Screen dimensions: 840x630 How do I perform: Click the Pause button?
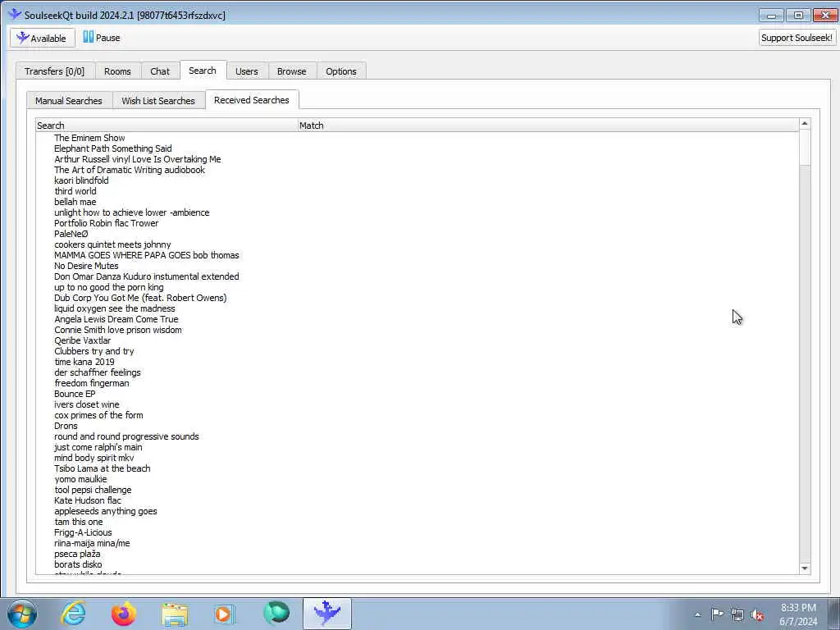pyautogui.click(x=101, y=38)
